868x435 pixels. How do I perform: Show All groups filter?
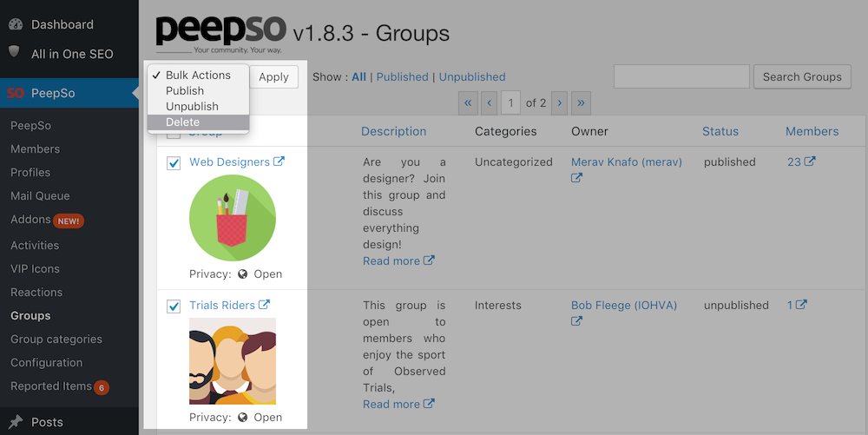[358, 77]
